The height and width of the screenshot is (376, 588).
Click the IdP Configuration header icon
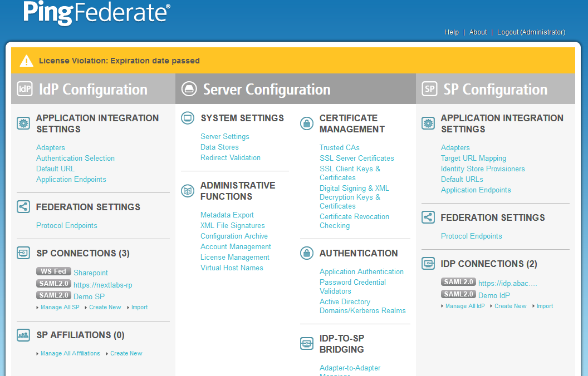24,89
